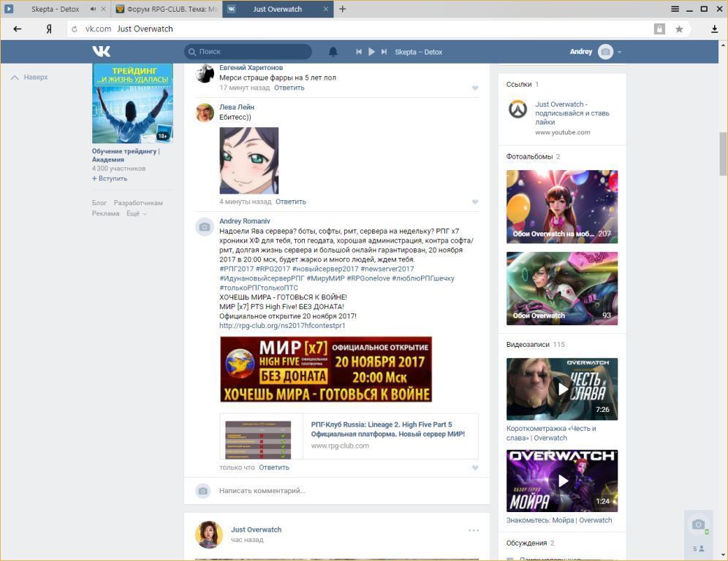The image size is (728, 561).
Task: Like Евгений Харитонов's comment with heart
Action: [475, 88]
